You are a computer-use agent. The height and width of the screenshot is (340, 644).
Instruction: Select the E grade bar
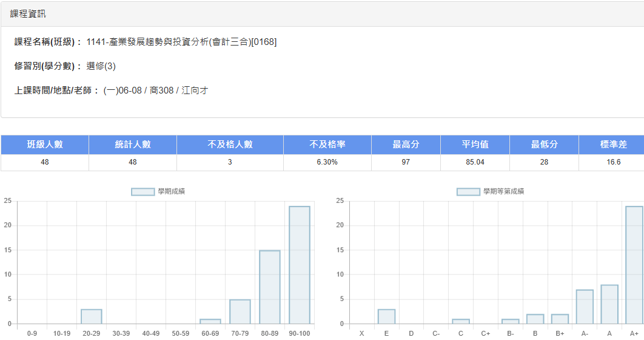(386, 316)
